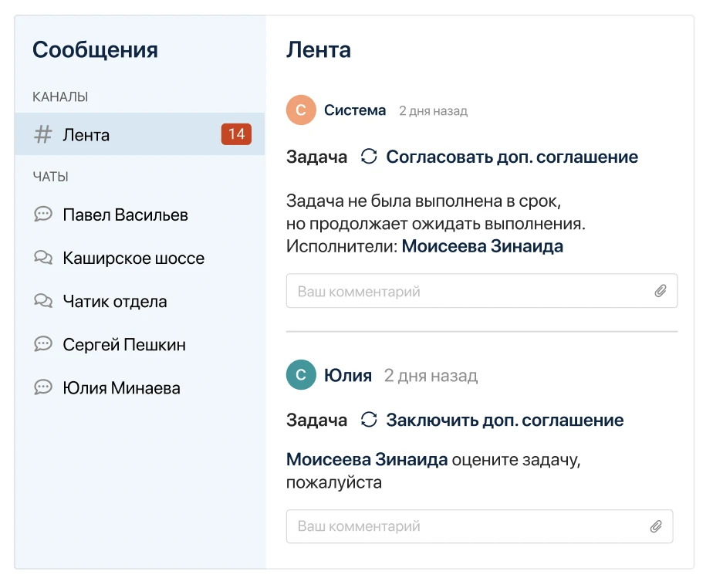Click the group chat icon beside Чатик отдела
The height and width of the screenshot is (588, 713).
pyautogui.click(x=42, y=301)
